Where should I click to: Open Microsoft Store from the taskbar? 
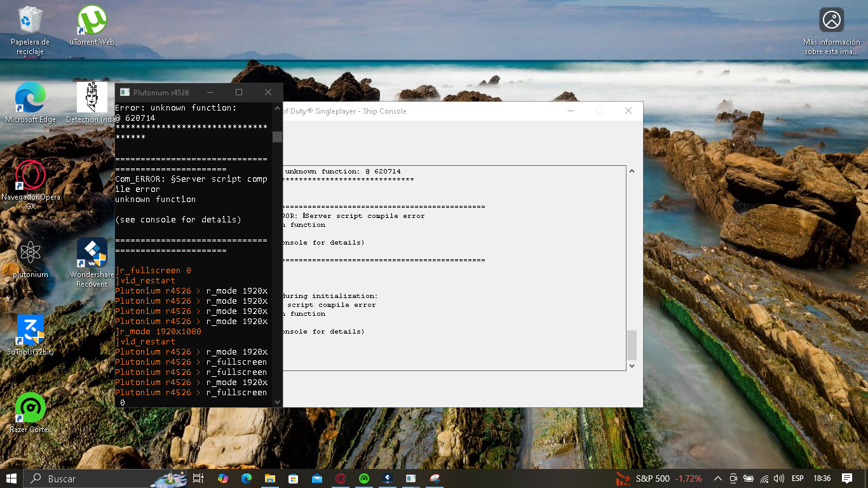click(x=293, y=478)
